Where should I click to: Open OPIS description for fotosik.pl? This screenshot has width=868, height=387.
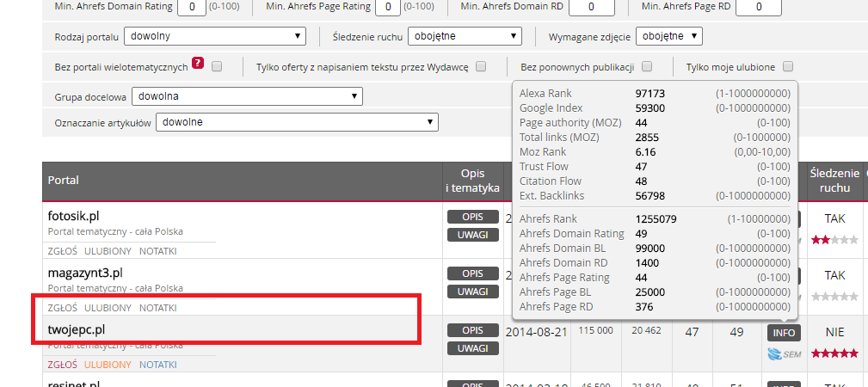click(x=472, y=217)
